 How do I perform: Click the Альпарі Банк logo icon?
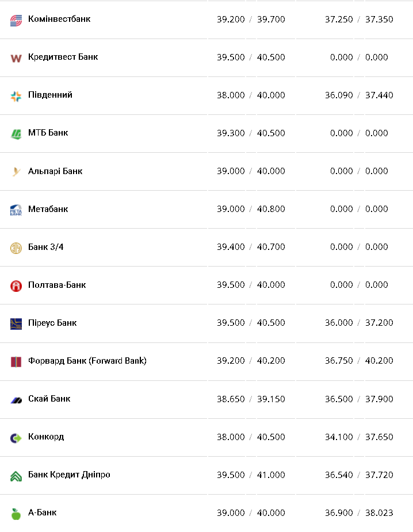coord(16,172)
